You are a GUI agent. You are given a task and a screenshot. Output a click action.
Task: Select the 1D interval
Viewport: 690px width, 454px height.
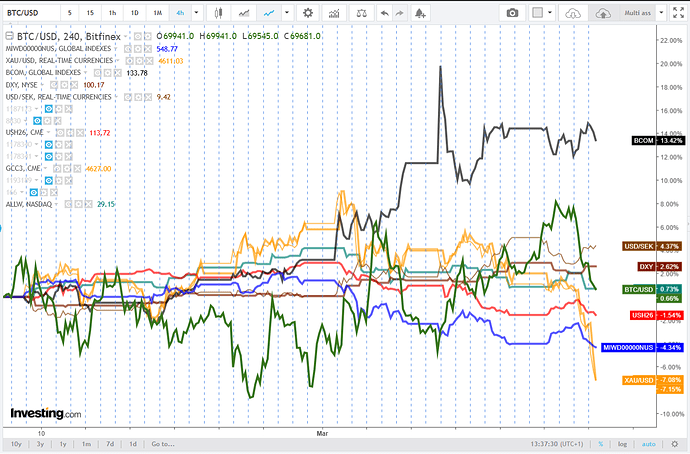click(135, 13)
